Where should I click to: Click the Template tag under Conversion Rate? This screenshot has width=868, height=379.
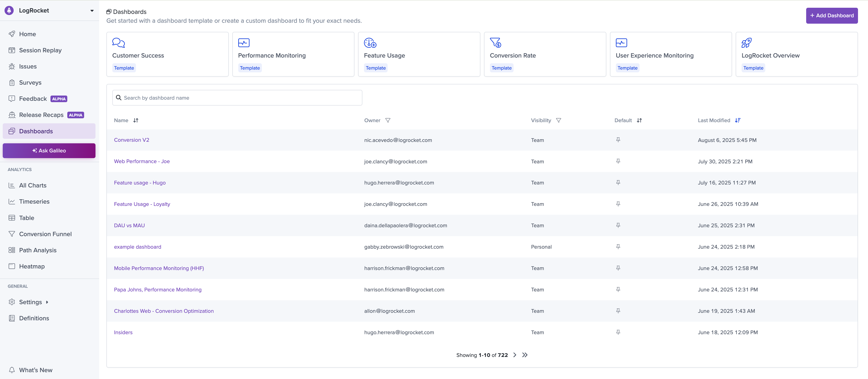(x=501, y=68)
